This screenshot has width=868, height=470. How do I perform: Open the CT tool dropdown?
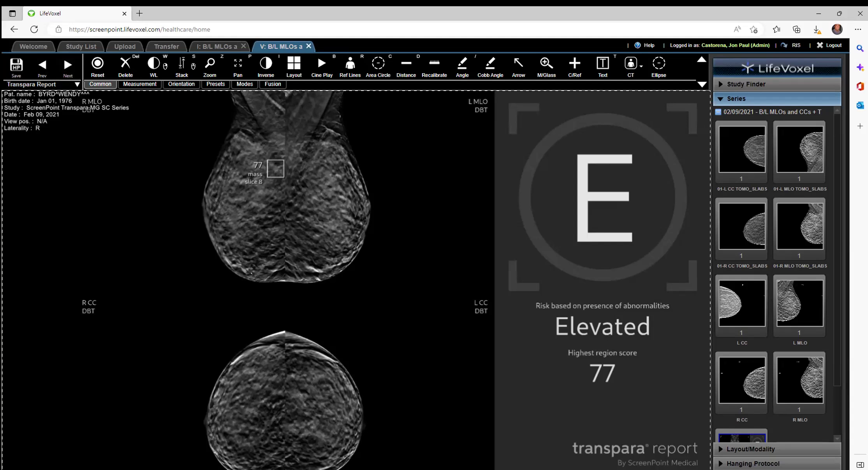(641, 66)
